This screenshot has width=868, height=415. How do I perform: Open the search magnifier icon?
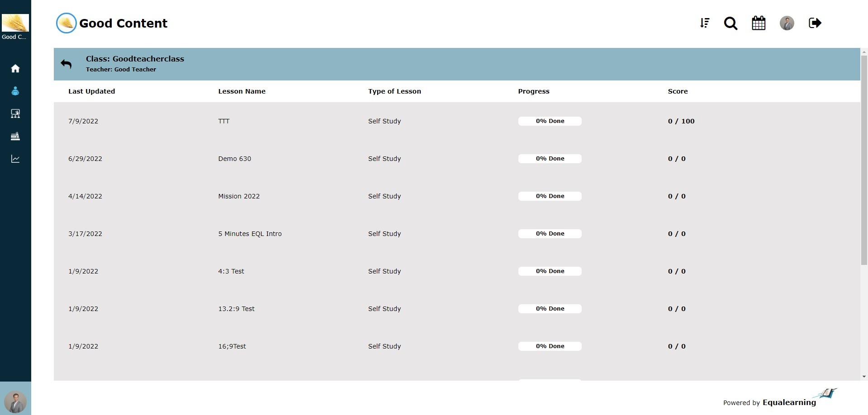[x=730, y=23]
